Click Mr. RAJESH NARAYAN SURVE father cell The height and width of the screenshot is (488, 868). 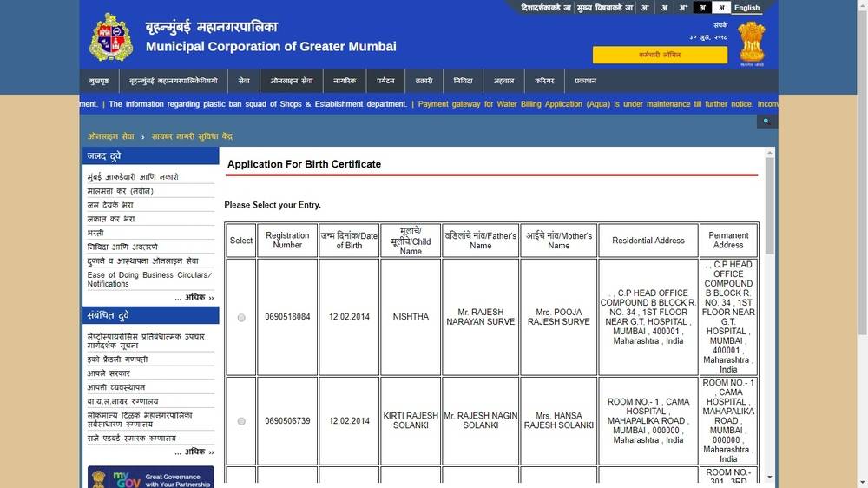point(481,317)
